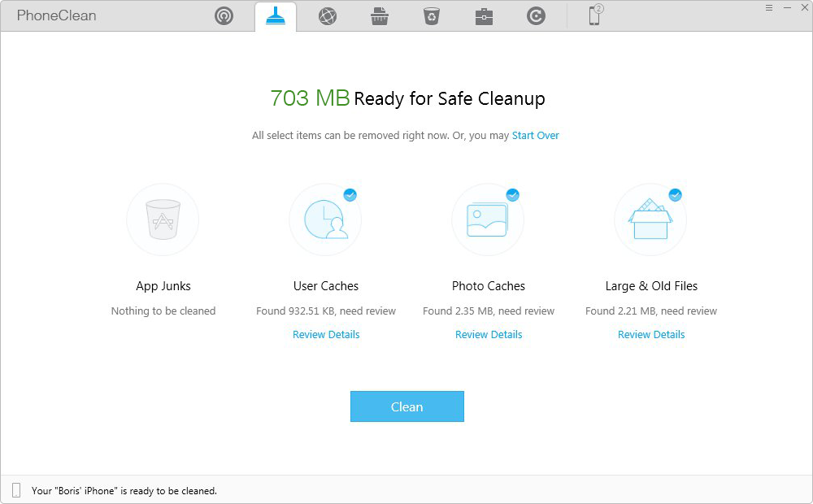Open Review Details under User Caches
Screen dimensions: 813x504
click(x=326, y=334)
